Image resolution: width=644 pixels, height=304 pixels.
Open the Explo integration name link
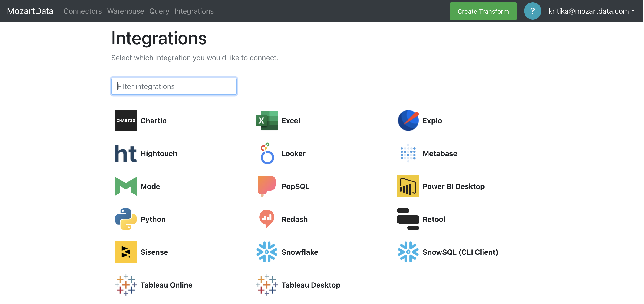432,121
